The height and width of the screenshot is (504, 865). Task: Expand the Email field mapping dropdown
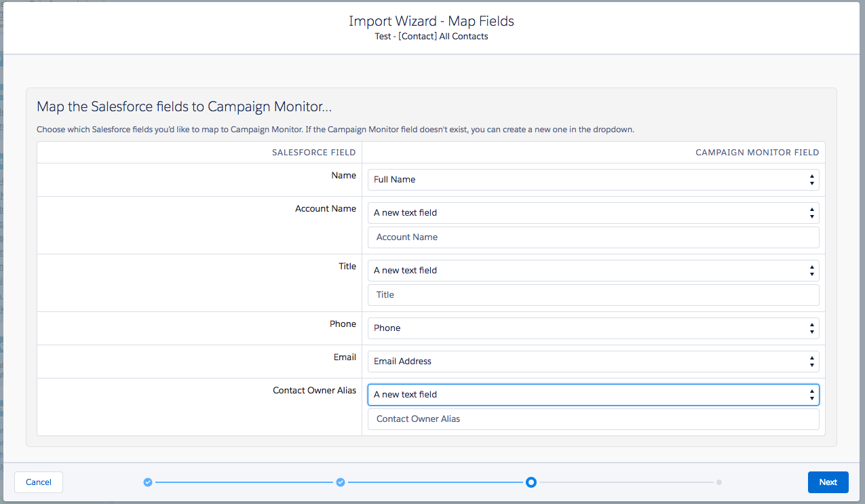[593, 362]
